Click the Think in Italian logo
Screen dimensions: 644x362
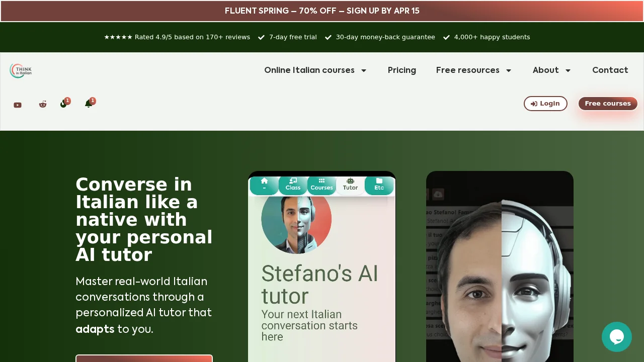(x=20, y=70)
